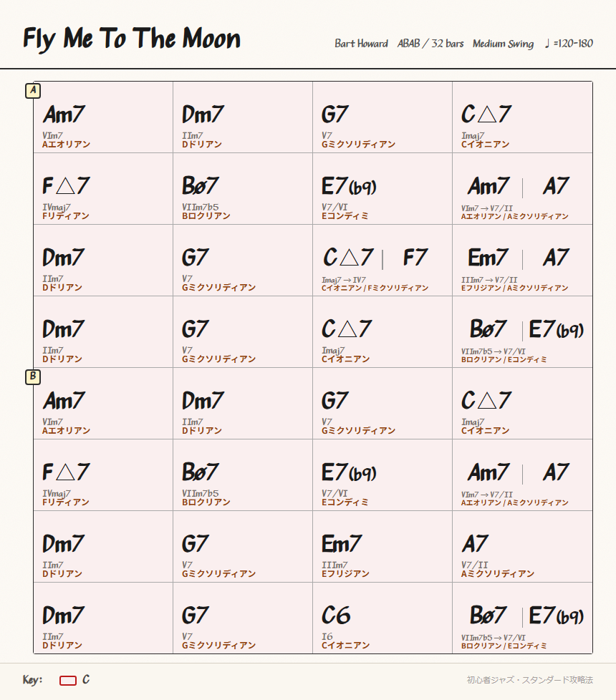The height and width of the screenshot is (700, 616).
Task: Click the Key: label in footer
Action: [x=33, y=680]
